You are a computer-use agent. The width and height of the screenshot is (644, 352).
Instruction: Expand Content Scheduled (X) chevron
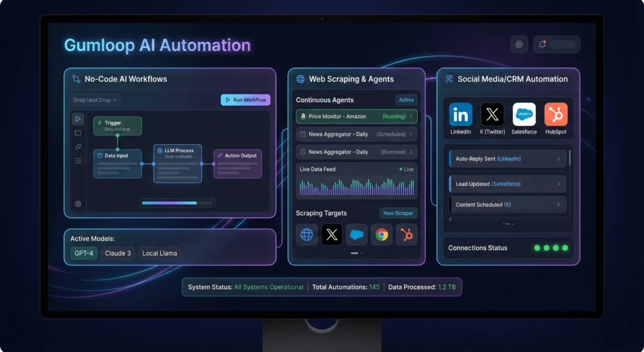coord(558,205)
